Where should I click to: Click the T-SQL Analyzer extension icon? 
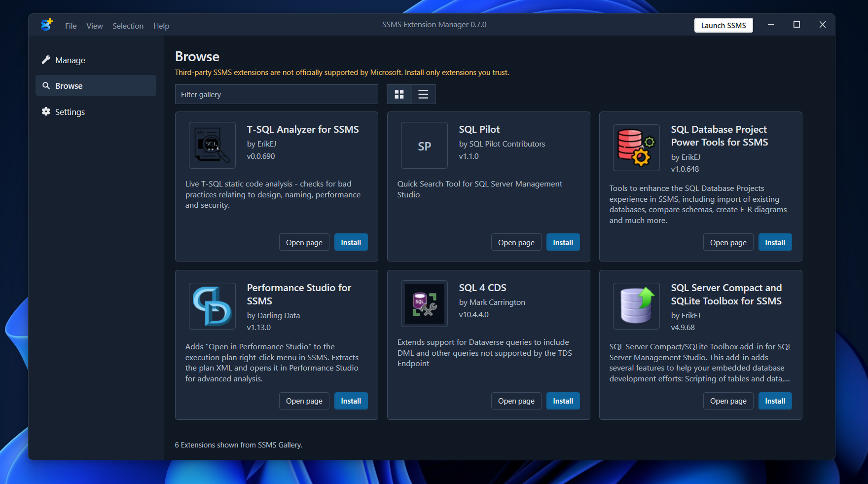pos(212,145)
